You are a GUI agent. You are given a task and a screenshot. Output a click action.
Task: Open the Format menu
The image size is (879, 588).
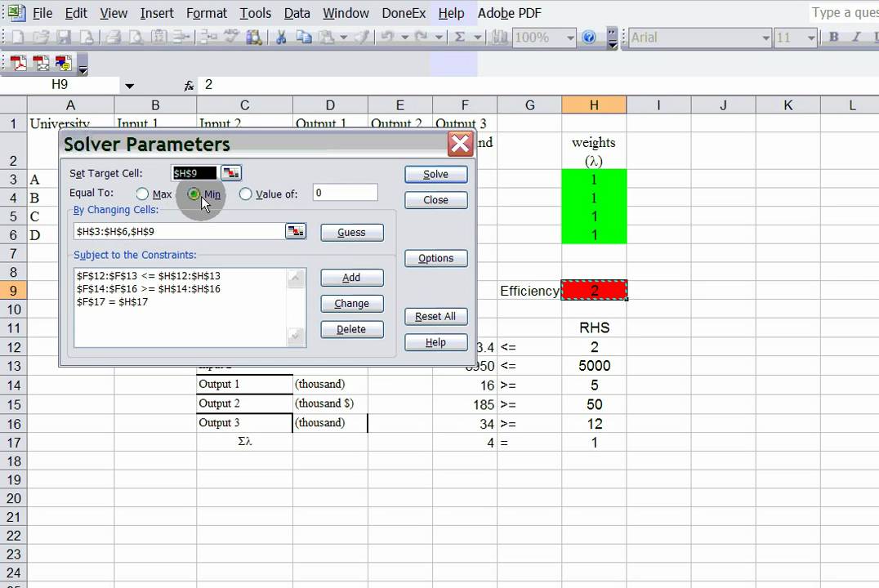(x=207, y=13)
